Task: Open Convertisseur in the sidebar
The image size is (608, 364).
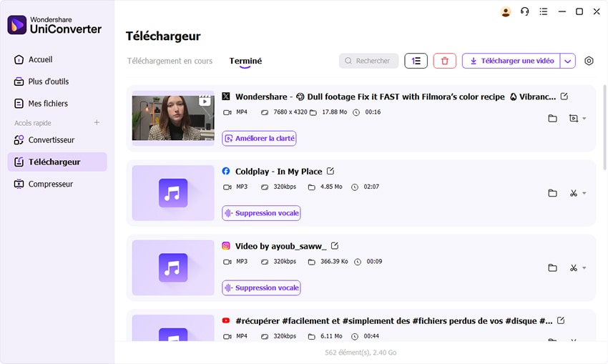Action: pyautogui.click(x=57, y=140)
